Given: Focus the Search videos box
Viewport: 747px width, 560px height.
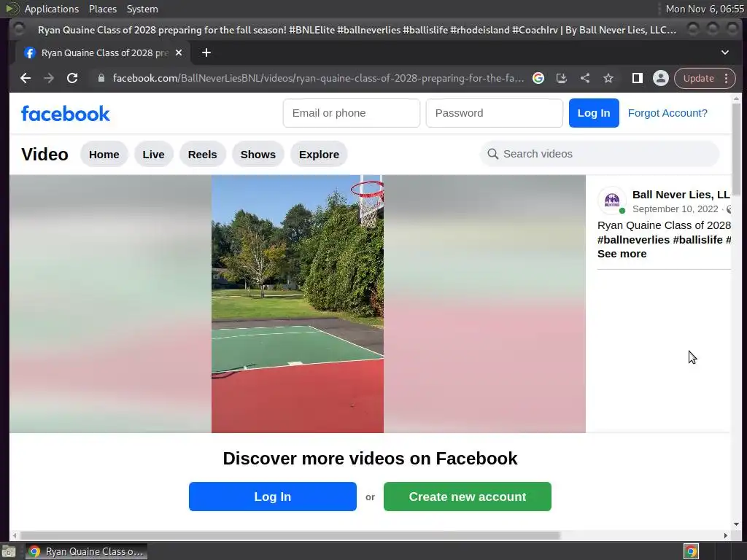Looking at the screenshot, I should (x=600, y=154).
